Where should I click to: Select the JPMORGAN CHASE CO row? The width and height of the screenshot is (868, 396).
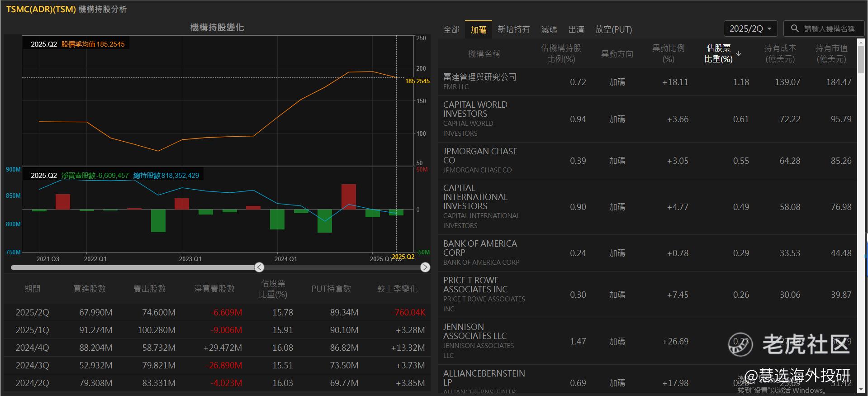pyautogui.click(x=647, y=161)
